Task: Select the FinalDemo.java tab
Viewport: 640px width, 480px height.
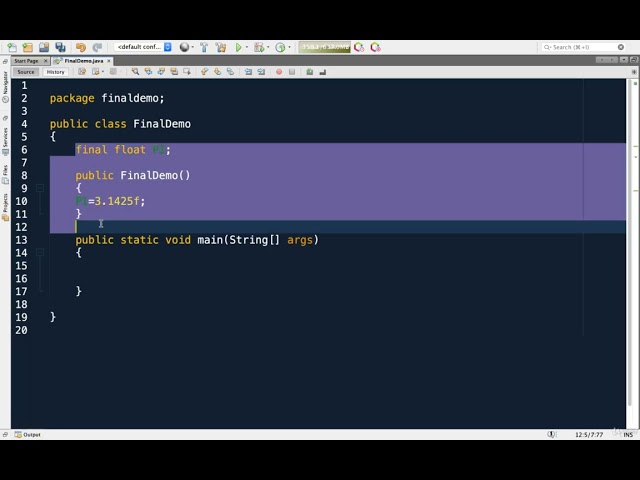Action: click(84, 61)
